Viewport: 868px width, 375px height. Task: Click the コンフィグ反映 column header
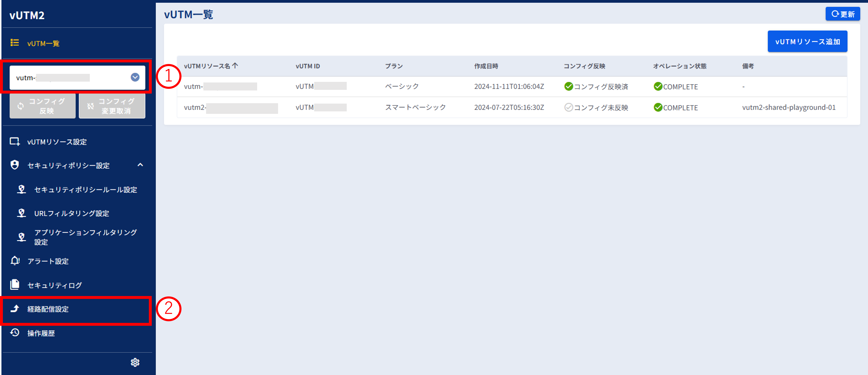(584, 66)
